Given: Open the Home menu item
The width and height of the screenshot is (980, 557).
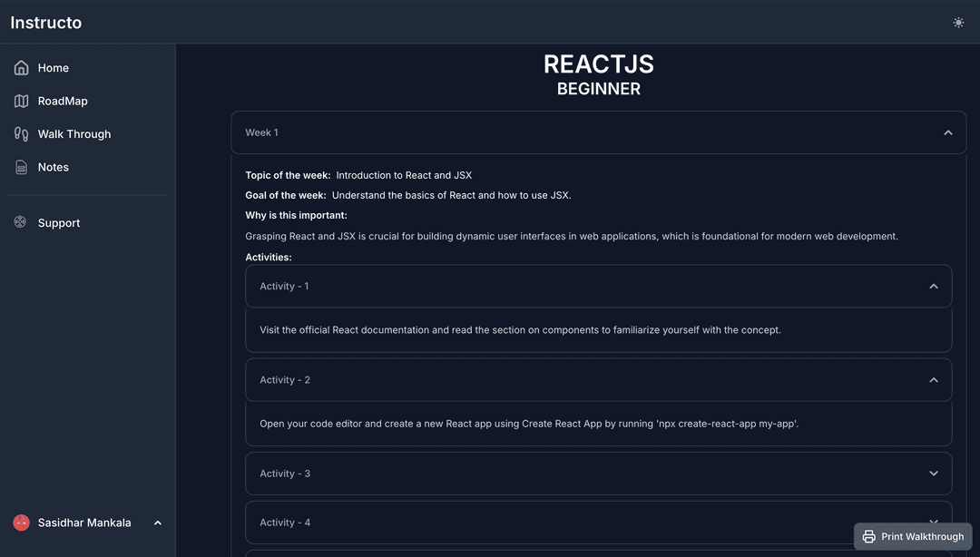Looking at the screenshot, I should point(87,67).
